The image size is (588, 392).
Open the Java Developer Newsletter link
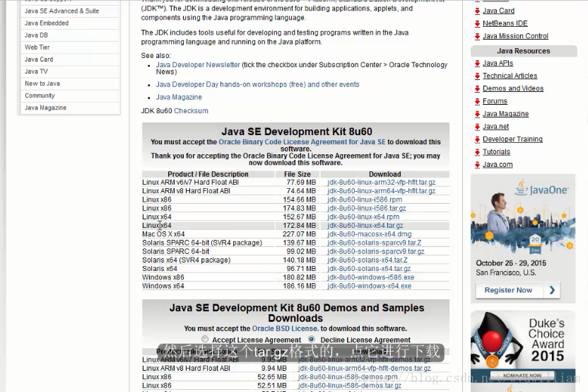tap(198, 64)
